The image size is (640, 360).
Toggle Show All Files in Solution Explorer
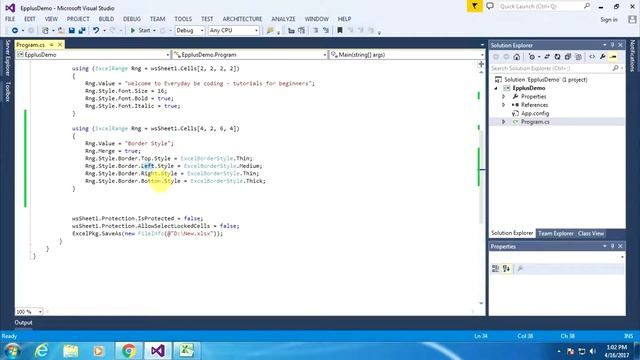[578, 57]
